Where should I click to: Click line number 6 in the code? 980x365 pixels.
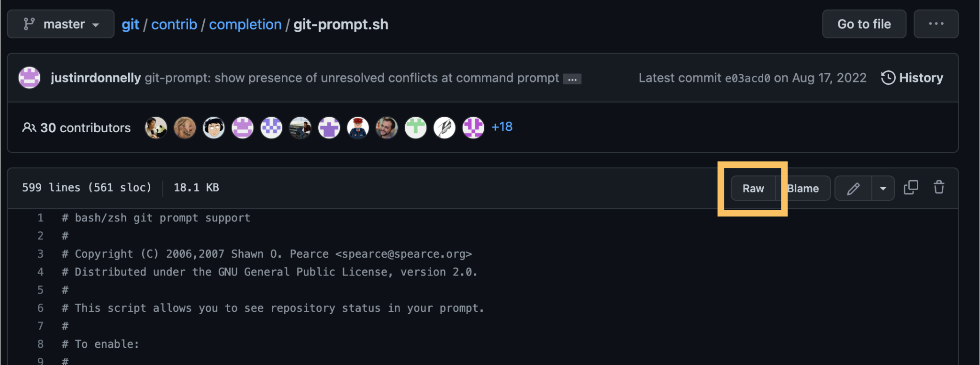40,308
